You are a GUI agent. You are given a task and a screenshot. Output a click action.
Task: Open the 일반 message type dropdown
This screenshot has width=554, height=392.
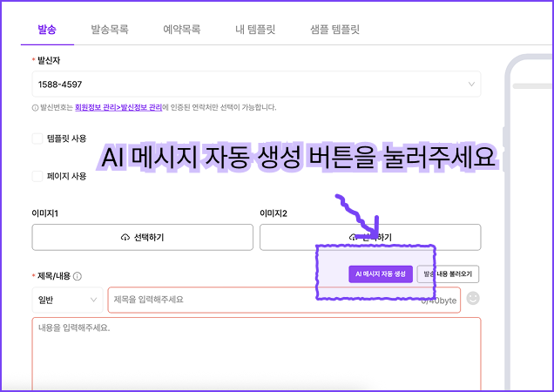coord(67,300)
